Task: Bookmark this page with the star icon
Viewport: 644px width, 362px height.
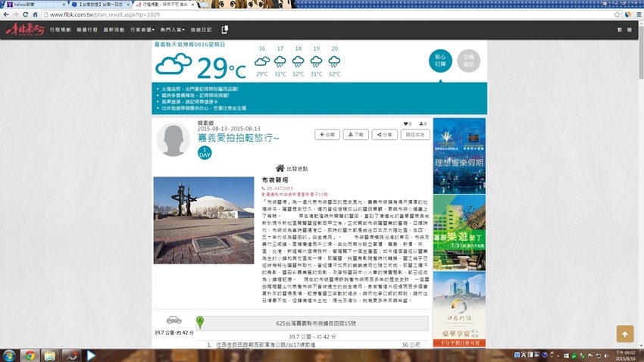Action: [x=617, y=14]
